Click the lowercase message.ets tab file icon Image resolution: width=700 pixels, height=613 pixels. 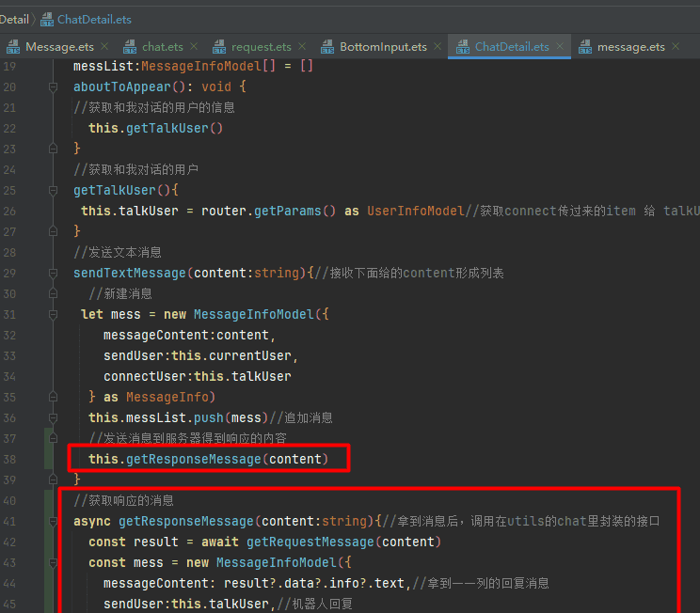(584, 47)
